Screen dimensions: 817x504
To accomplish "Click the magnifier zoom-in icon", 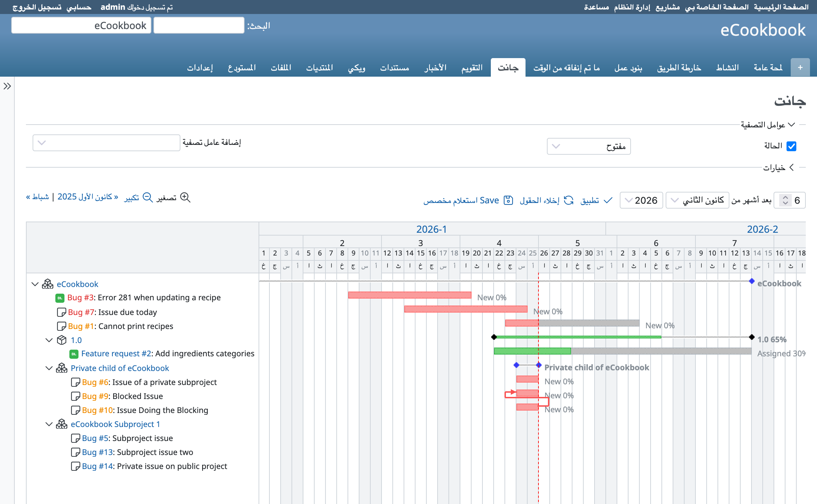I will [x=185, y=198].
